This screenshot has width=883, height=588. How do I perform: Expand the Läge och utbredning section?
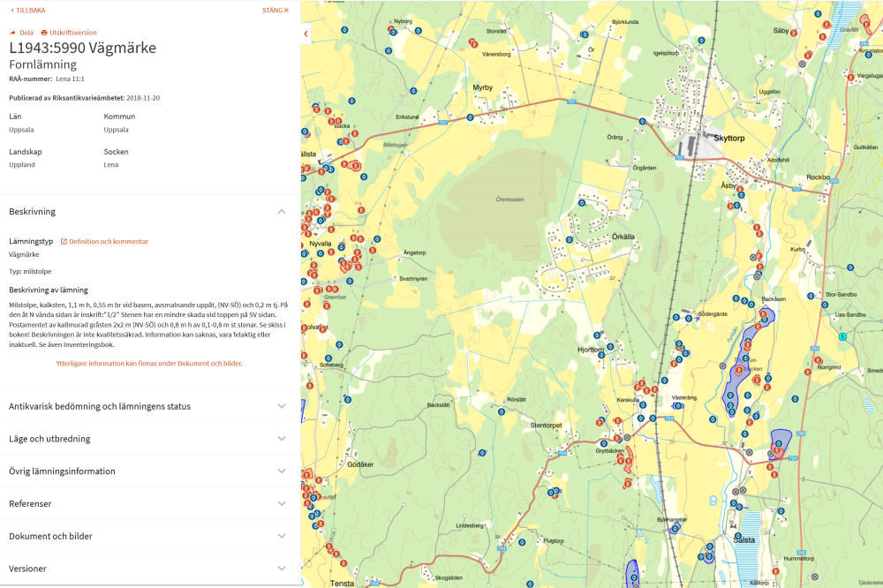coord(150,439)
